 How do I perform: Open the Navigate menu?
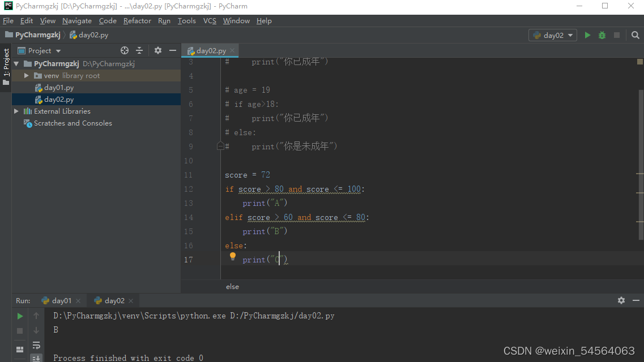click(x=77, y=21)
